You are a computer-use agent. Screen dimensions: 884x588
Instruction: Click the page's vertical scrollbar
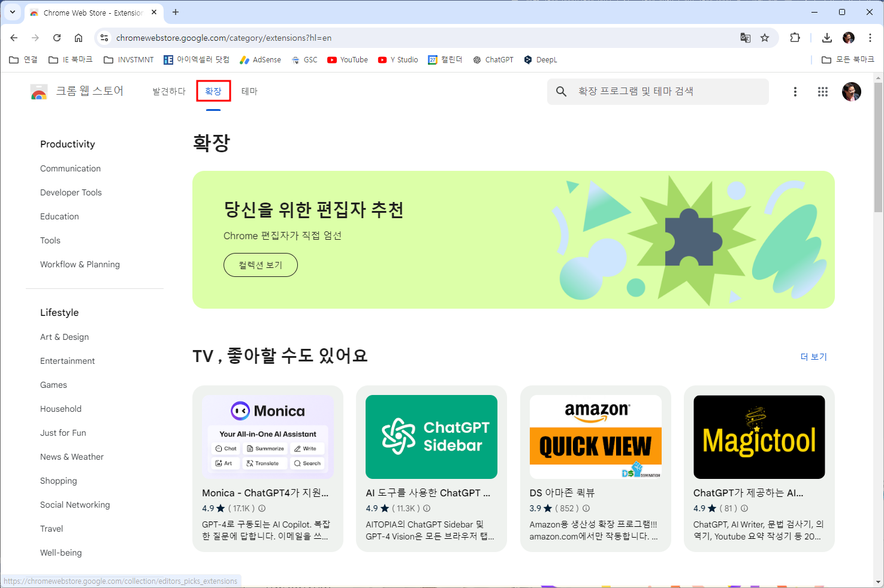tap(879, 148)
